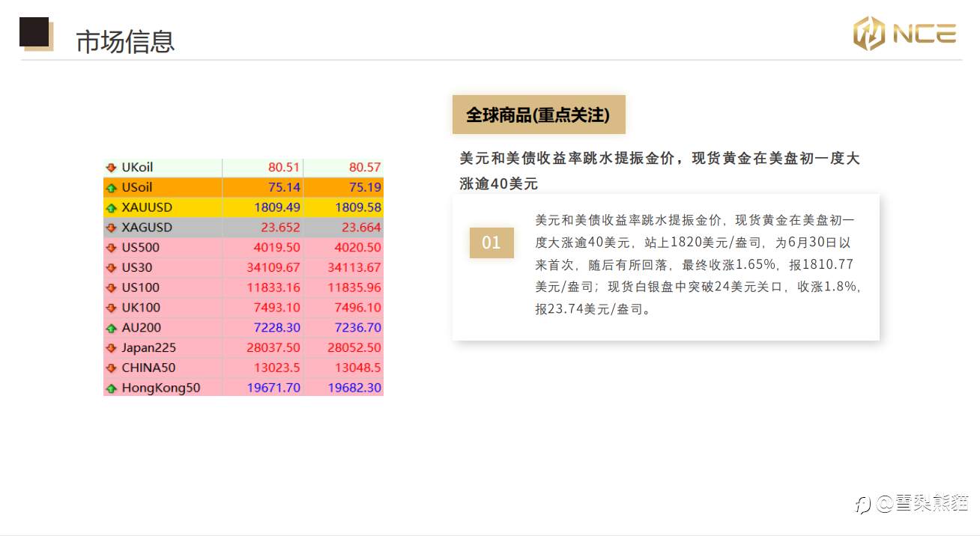Select the US30 symbol name
Image resolution: width=980 pixels, height=536 pixels.
point(137,268)
